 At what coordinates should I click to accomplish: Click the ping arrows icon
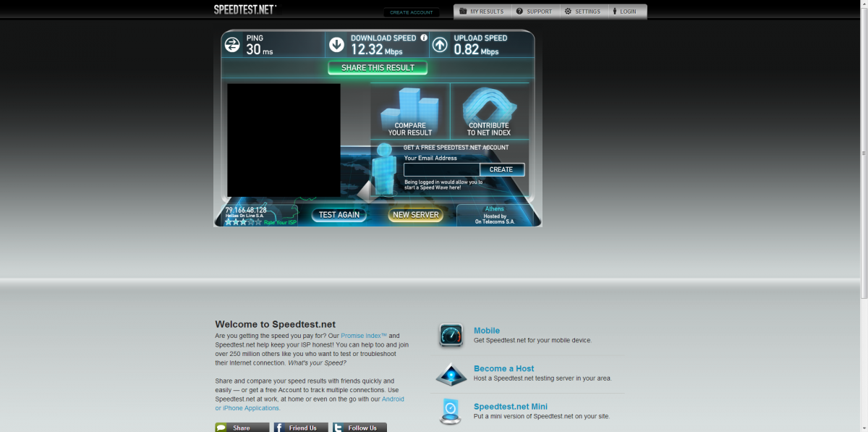(232, 45)
